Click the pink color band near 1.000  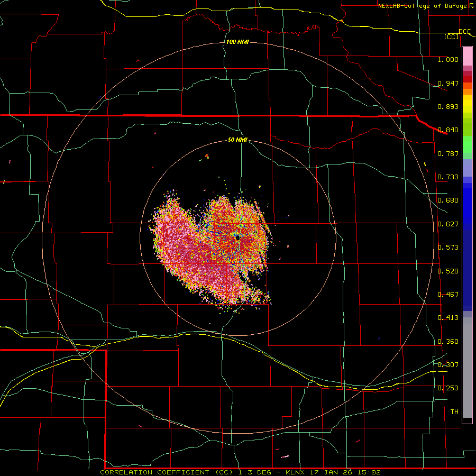click(467, 57)
